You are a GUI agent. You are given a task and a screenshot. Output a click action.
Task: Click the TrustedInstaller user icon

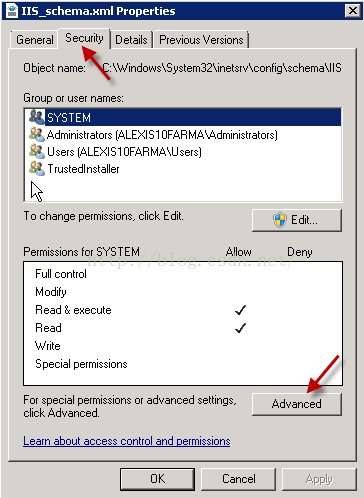coord(37,169)
